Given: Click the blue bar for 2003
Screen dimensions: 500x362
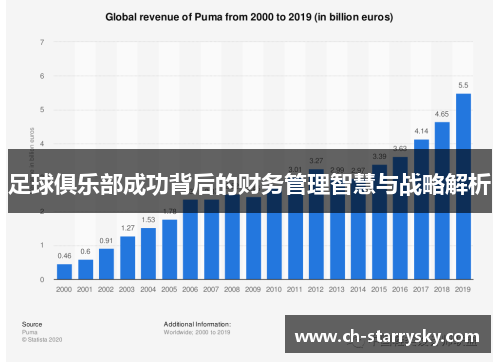Looking at the screenshot, I should (x=128, y=258).
